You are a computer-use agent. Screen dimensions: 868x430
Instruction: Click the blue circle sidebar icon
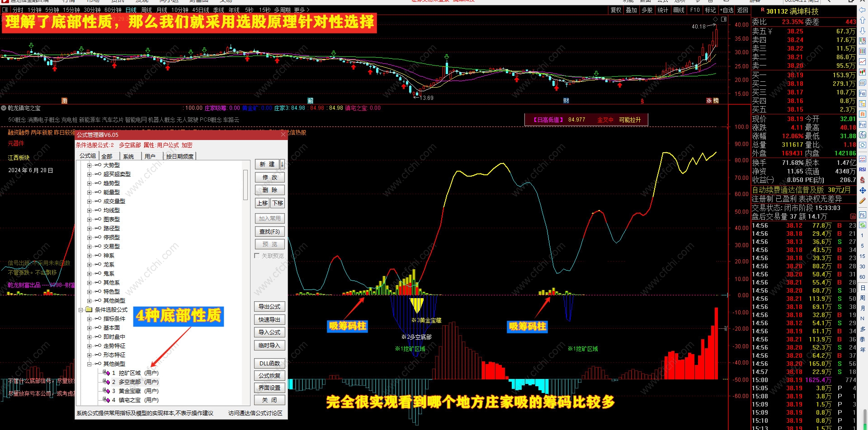[863, 145]
